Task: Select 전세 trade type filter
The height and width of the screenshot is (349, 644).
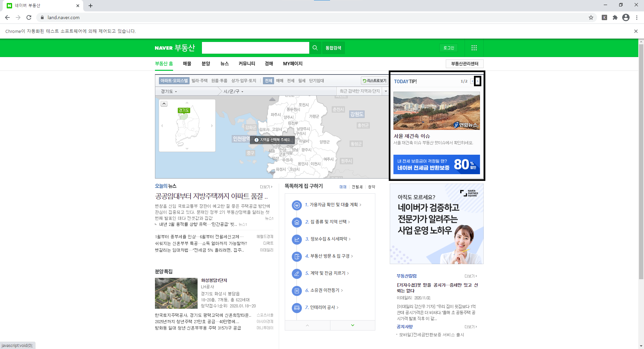Action: click(x=291, y=81)
